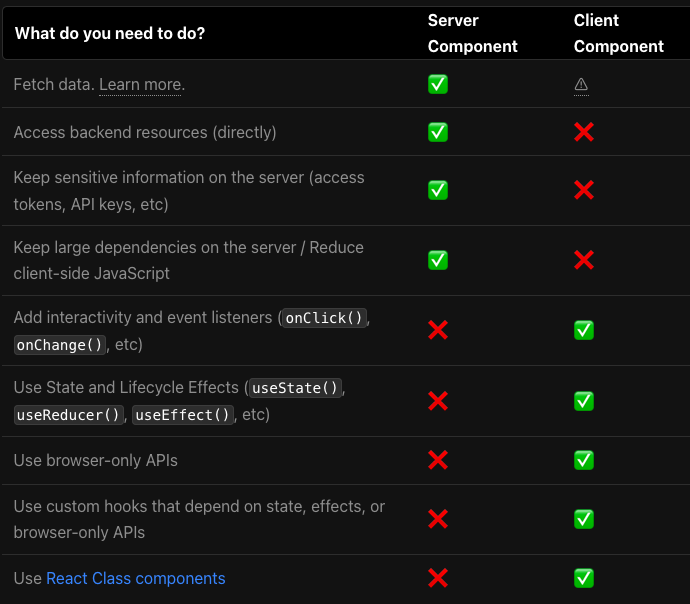Click the onClick() code snippet
690x604 pixels.
[324, 318]
